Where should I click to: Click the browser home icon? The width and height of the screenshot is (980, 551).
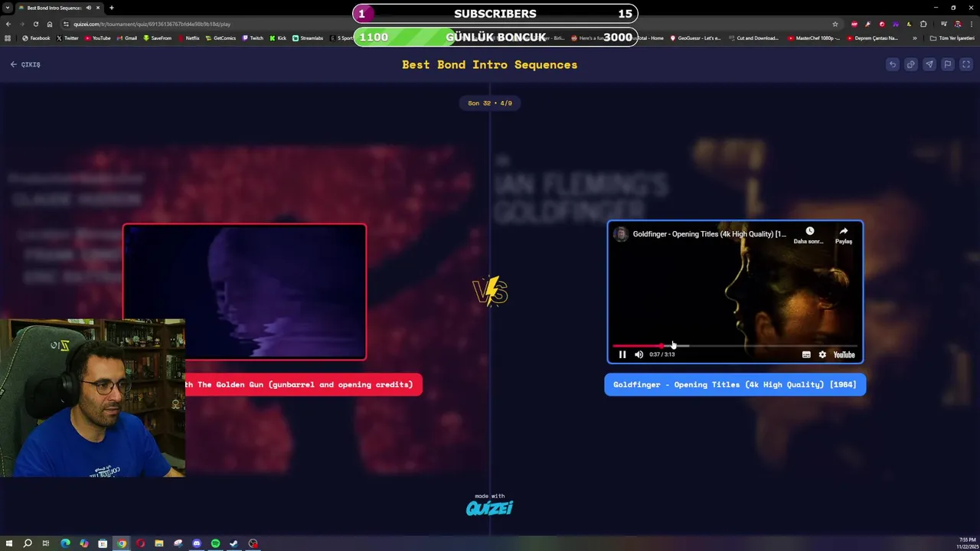50,24
